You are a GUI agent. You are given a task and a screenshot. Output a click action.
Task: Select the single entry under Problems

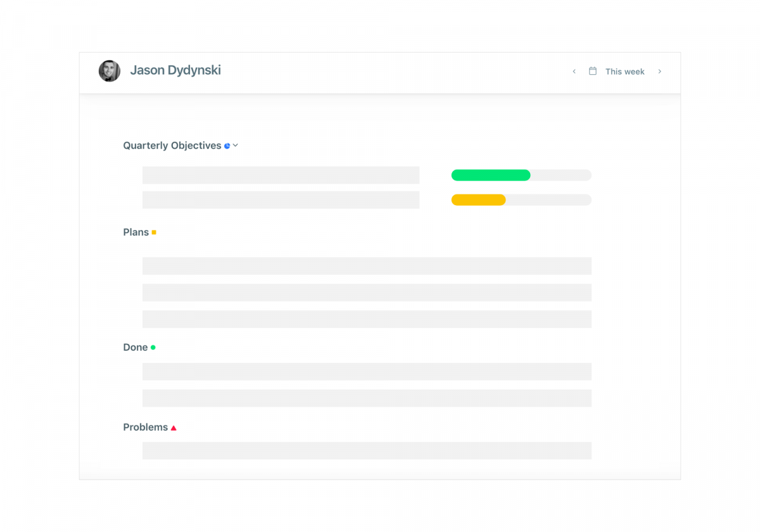[x=367, y=450]
